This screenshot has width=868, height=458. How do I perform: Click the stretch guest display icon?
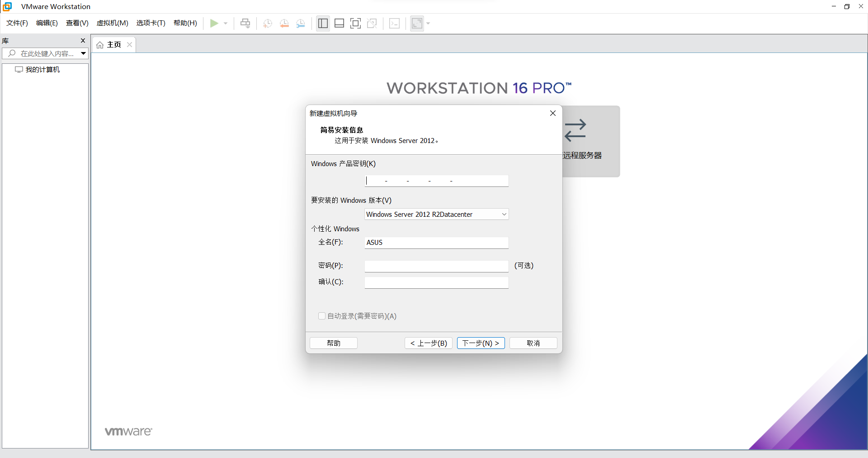417,23
